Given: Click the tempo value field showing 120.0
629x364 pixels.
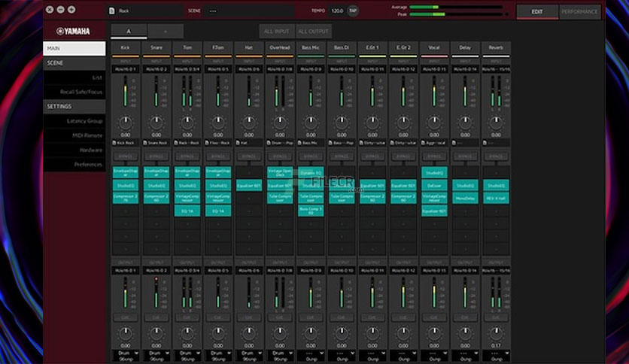Looking at the screenshot, I should pyautogui.click(x=337, y=11).
